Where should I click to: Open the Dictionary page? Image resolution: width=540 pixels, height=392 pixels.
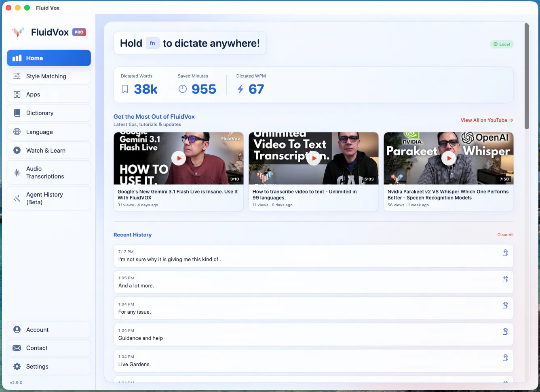(x=49, y=113)
